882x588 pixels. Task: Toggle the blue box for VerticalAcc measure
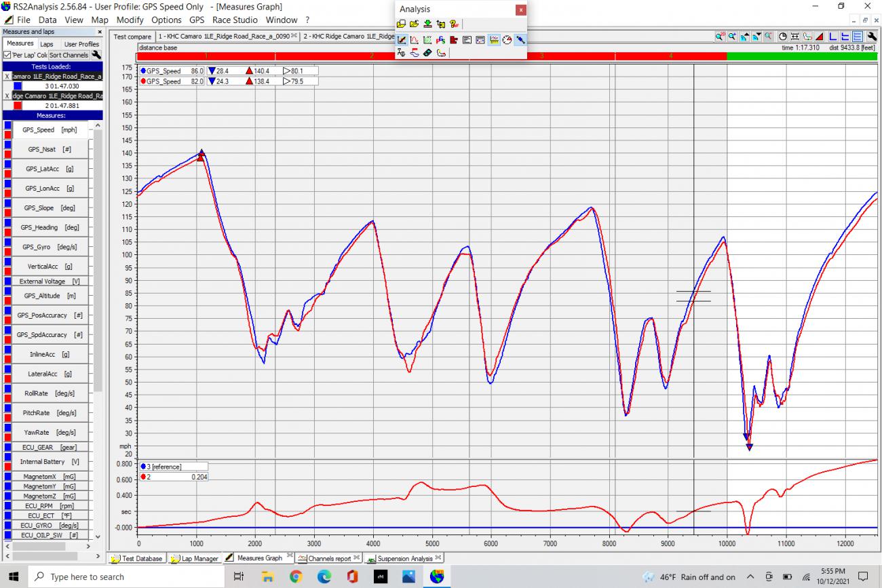(x=7, y=262)
